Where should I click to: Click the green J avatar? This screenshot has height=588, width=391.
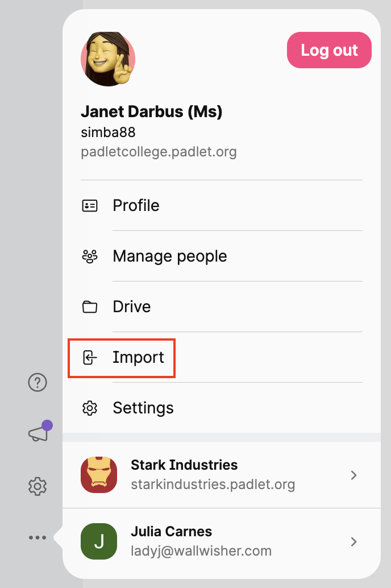[99, 541]
